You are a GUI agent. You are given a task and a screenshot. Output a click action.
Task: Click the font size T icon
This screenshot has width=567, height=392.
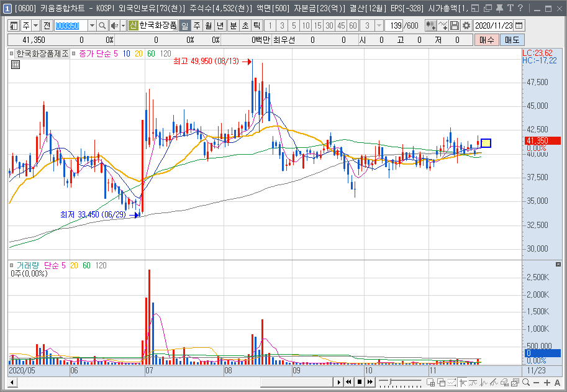coord(510,8)
